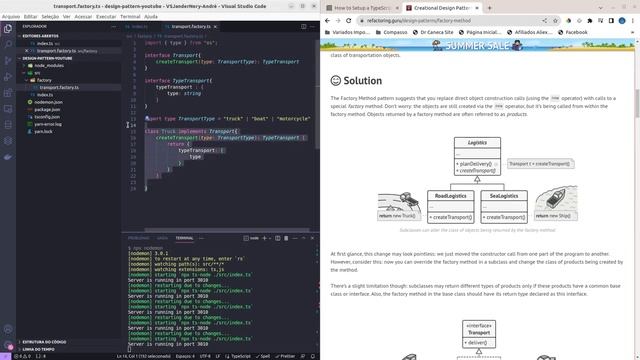Open the Terminal menu in menu bar

pyautogui.click(x=130, y=17)
